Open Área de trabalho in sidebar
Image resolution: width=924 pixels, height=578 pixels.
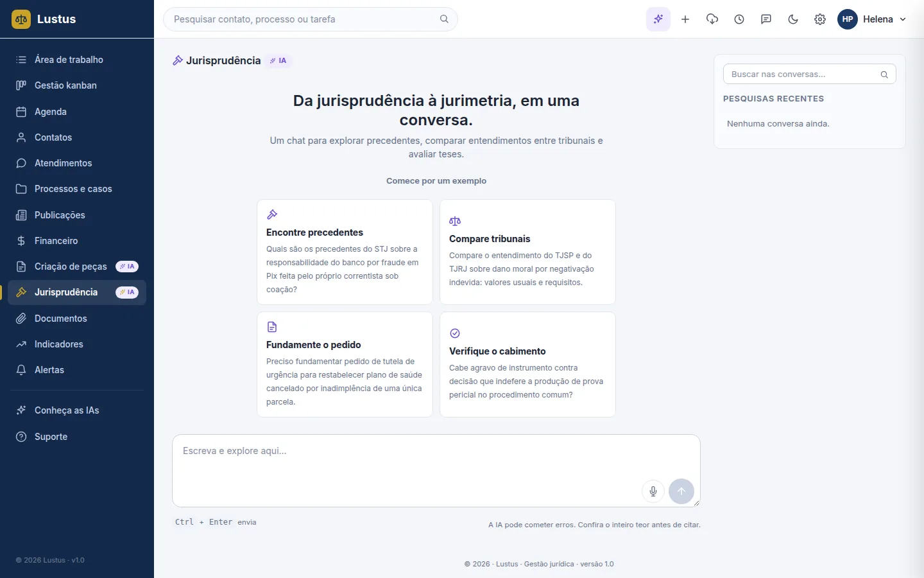pyautogui.click(x=77, y=60)
